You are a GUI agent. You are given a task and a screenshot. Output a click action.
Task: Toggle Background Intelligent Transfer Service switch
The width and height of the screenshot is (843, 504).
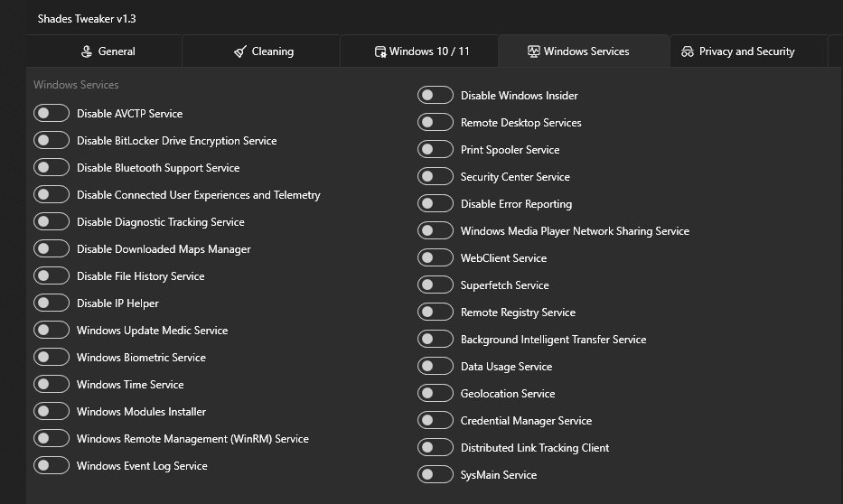[x=436, y=339]
